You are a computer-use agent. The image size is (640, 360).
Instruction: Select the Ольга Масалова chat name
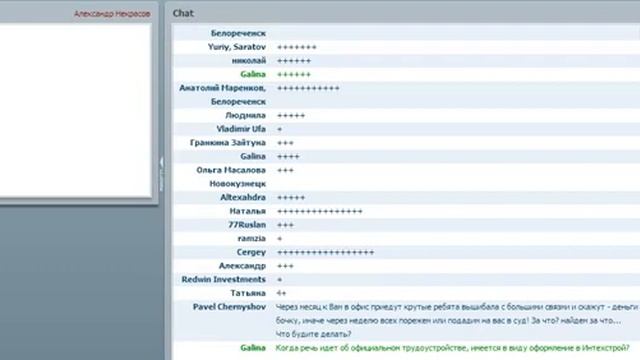(x=231, y=170)
